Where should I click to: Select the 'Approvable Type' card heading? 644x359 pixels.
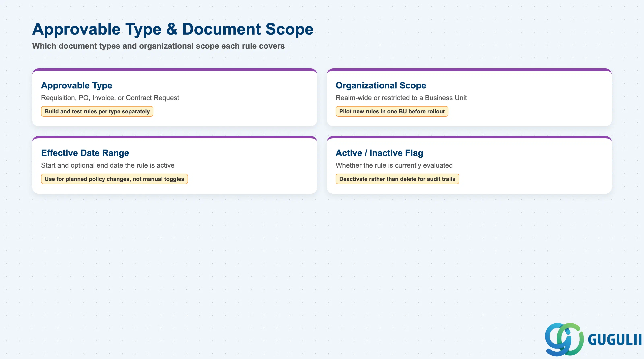[x=76, y=85]
